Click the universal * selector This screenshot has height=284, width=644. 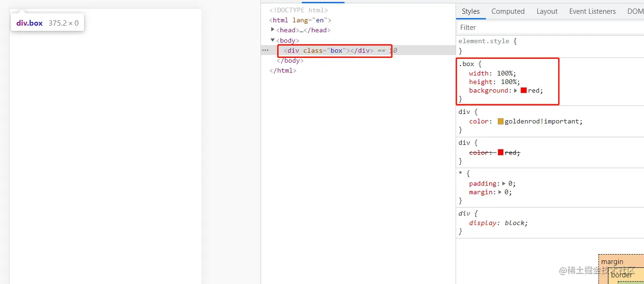[x=460, y=174]
